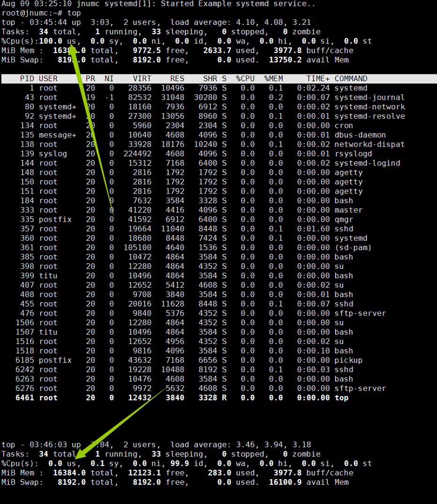The image size is (437, 504).
Task: Click the 100.0 us CPU value
Action: pos(58,41)
